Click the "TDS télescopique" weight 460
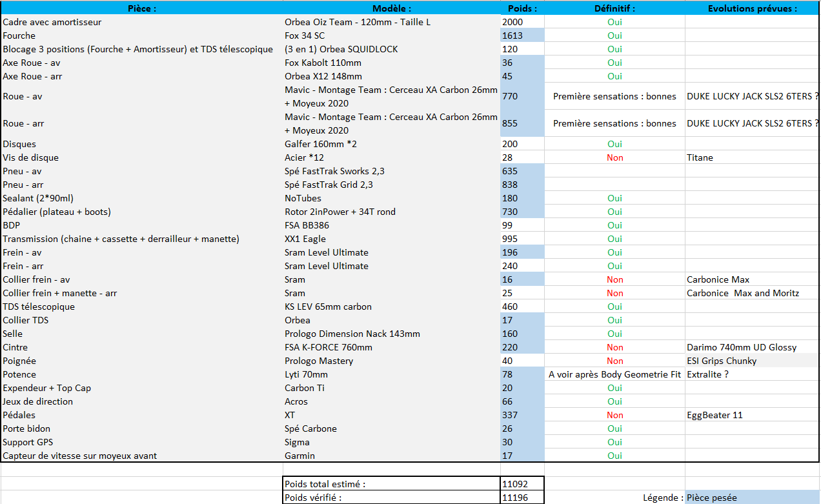The width and height of the screenshot is (821, 504). (522, 307)
